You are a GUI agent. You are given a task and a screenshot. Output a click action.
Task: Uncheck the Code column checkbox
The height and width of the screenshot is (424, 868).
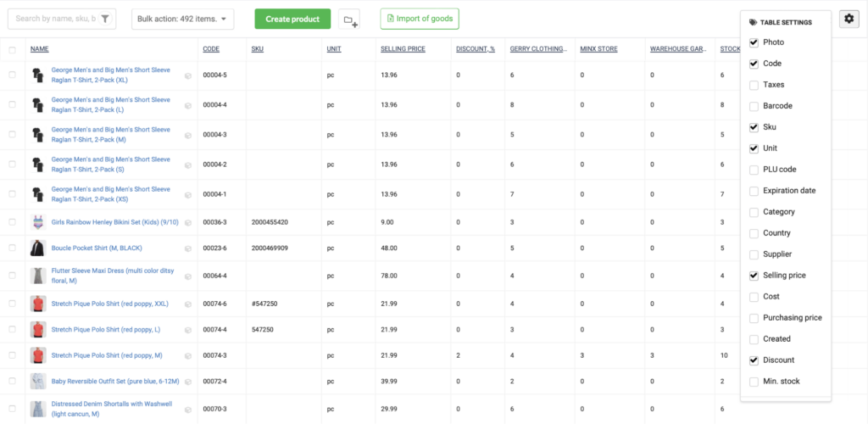tap(754, 64)
